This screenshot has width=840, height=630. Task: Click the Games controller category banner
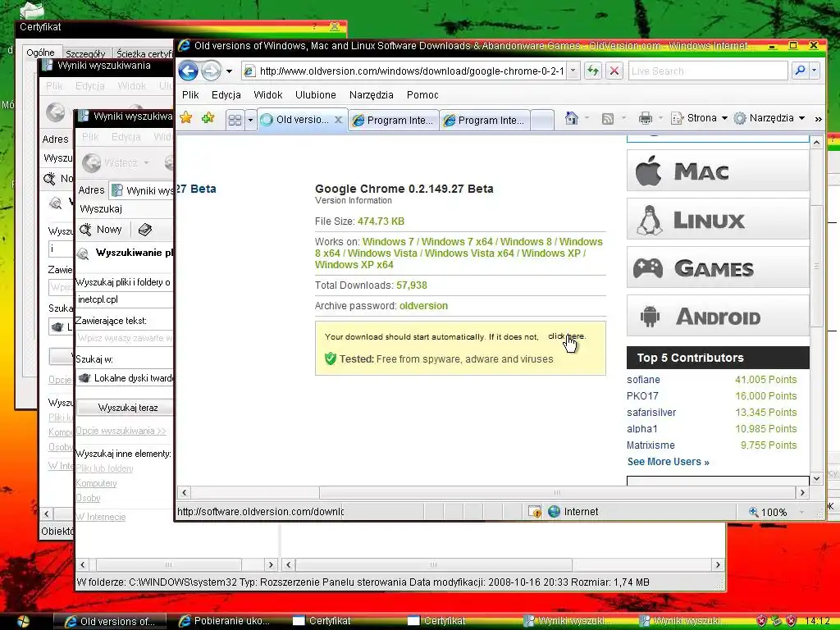click(x=718, y=267)
